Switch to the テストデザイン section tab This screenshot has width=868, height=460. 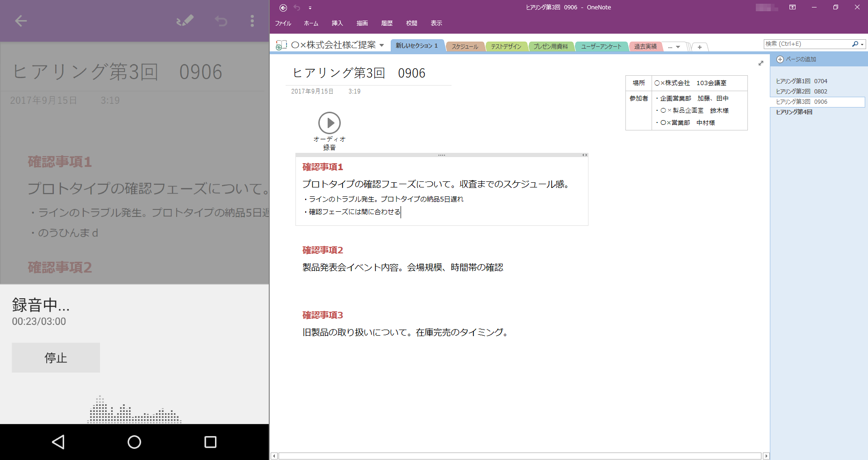pos(507,46)
